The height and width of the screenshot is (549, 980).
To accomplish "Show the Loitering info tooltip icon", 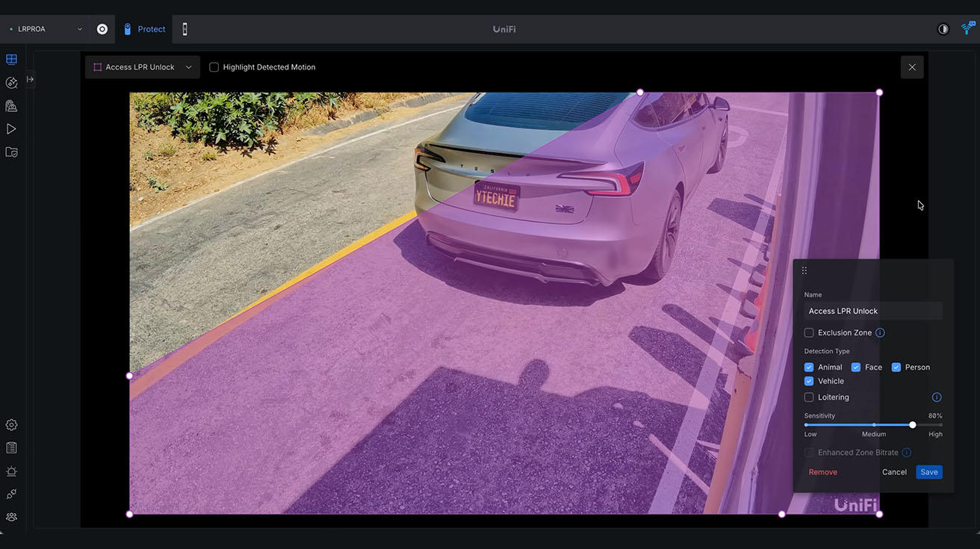I will (x=937, y=397).
